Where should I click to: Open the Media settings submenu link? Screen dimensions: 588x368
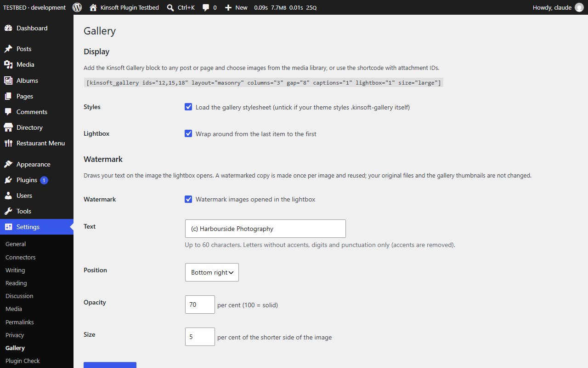14,309
